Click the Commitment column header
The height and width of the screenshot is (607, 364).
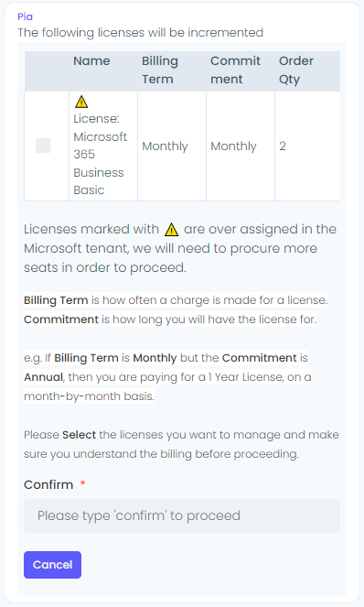click(x=236, y=70)
